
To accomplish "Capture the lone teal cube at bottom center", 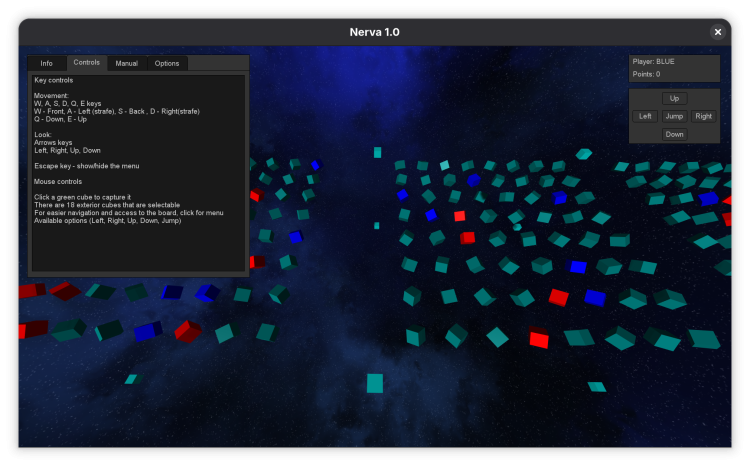I will click(375, 383).
